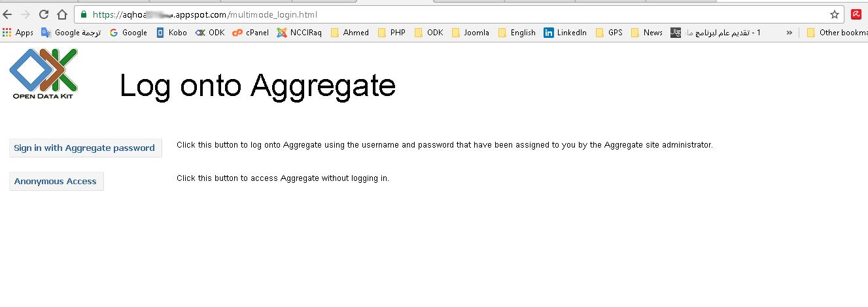
Task: Open the Google Translate bookmark
Action: tap(71, 33)
